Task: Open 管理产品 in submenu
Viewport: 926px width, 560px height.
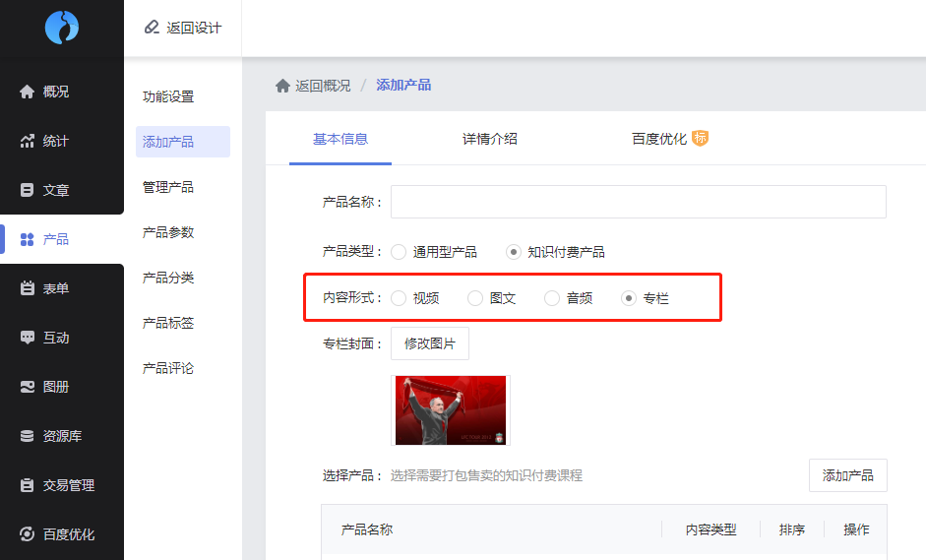Action: 168,187
